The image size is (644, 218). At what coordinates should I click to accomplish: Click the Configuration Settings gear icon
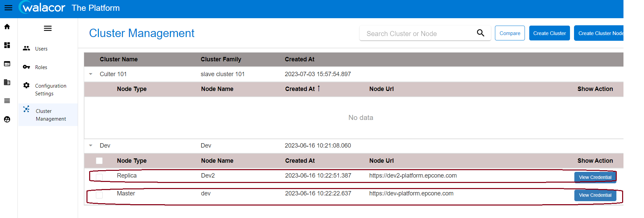point(27,86)
